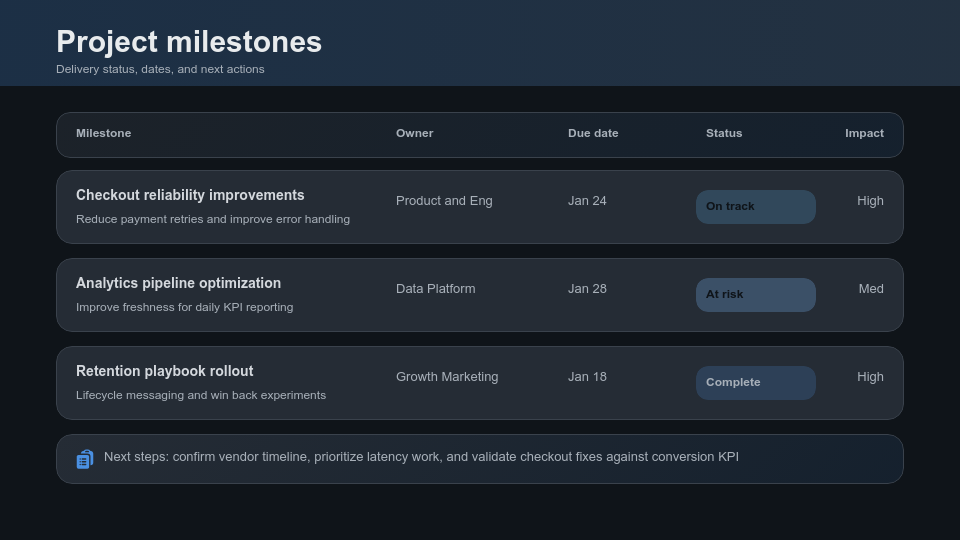Click the Med impact value

pos(870,289)
